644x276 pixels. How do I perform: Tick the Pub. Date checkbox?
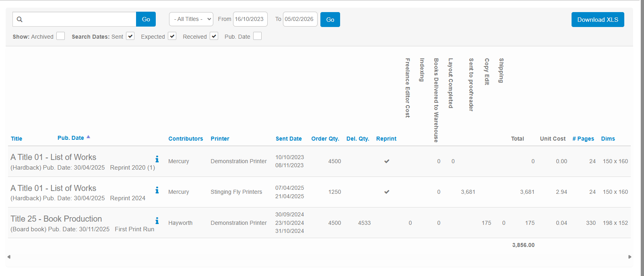coord(257,36)
